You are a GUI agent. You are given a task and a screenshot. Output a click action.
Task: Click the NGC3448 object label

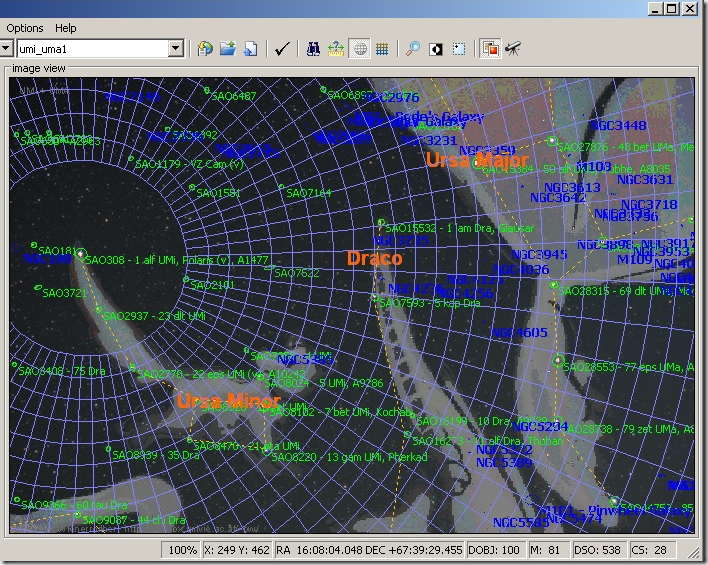618,125
